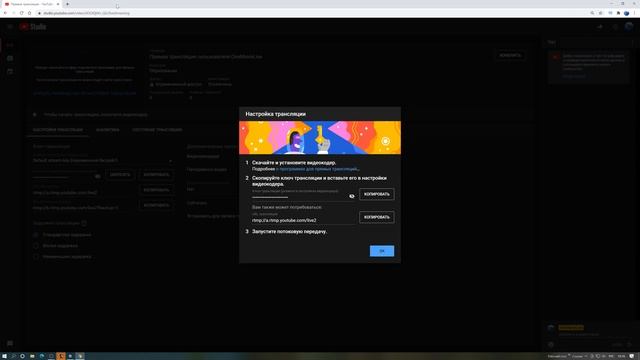
Task: Switch to Состояние трансляции tab
Action: 157,130
